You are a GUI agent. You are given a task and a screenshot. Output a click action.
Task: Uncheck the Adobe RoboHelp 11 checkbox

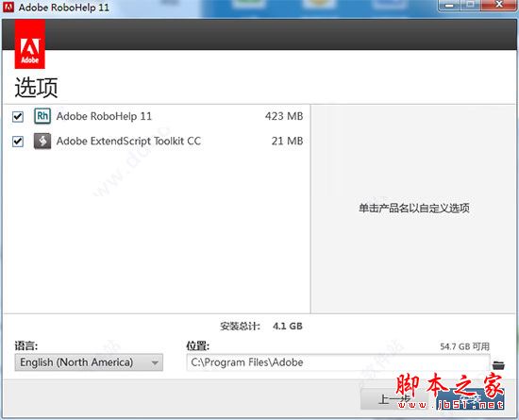point(18,116)
